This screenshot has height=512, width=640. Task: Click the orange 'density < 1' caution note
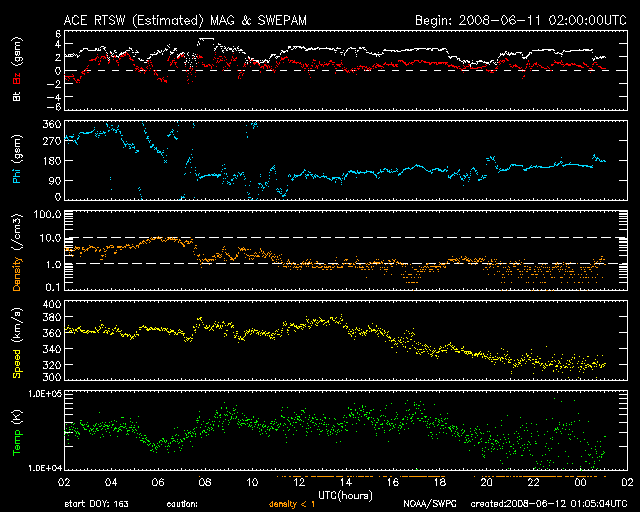[x=292, y=504]
